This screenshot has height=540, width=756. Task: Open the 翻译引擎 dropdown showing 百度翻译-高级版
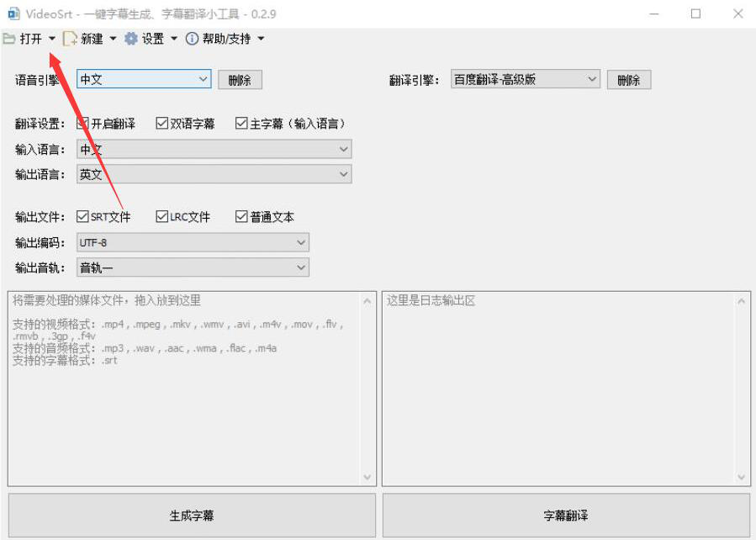pyautogui.click(x=526, y=79)
